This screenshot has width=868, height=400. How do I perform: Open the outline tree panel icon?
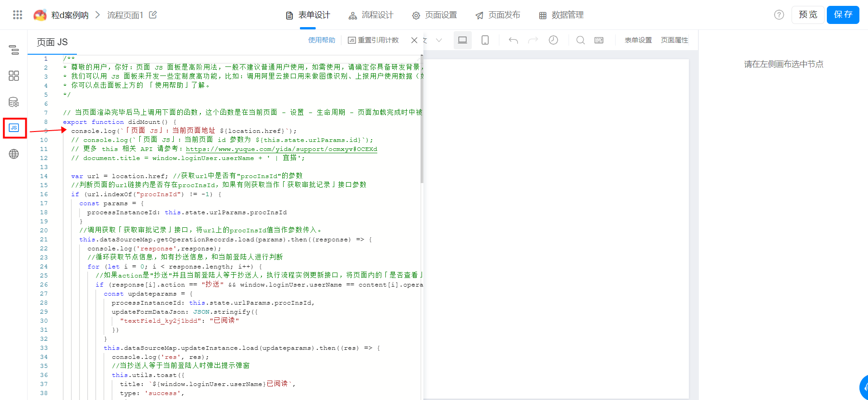(x=14, y=50)
